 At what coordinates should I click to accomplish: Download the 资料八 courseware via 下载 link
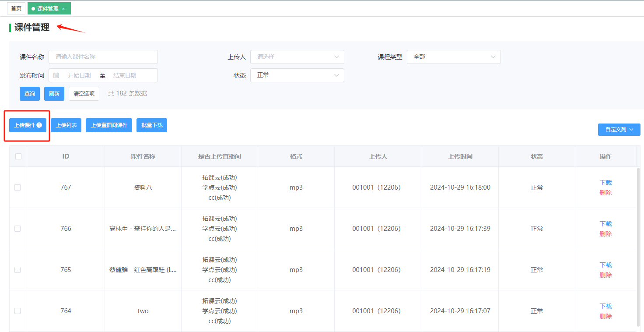605,183
